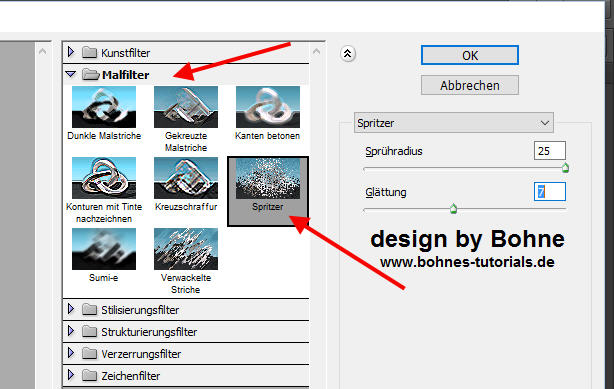Pick the Verwackelte Striche filter thumbnail
Image resolution: width=614 pixels, height=389 pixels.
186,249
